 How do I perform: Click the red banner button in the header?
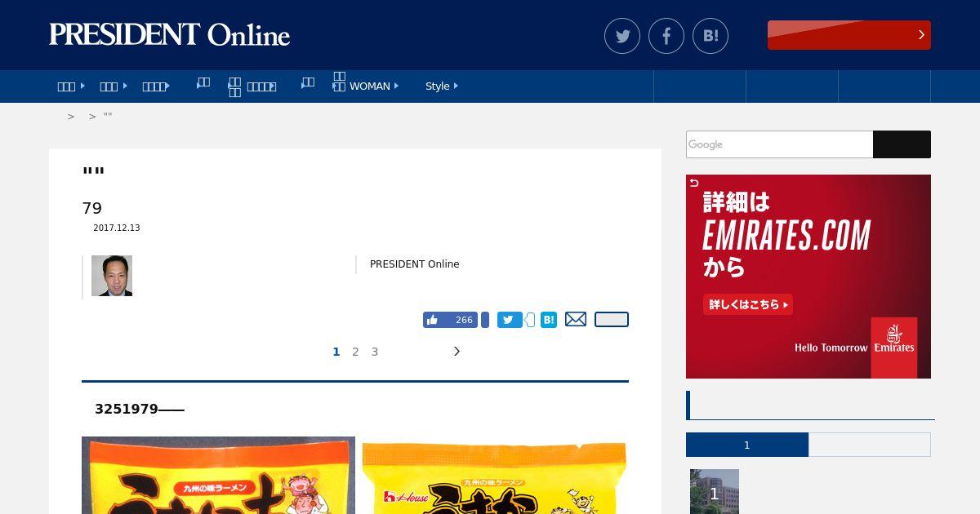pyautogui.click(x=849, y=35)
